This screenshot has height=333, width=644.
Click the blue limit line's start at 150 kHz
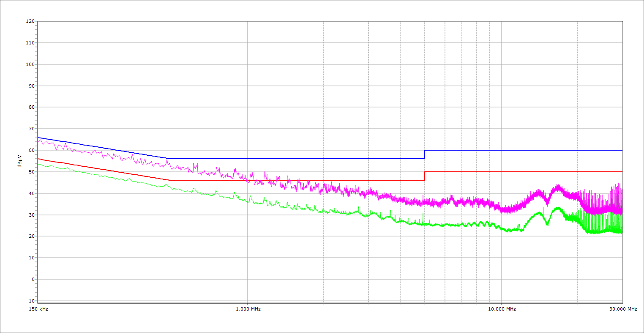click(x=38, y=138)
